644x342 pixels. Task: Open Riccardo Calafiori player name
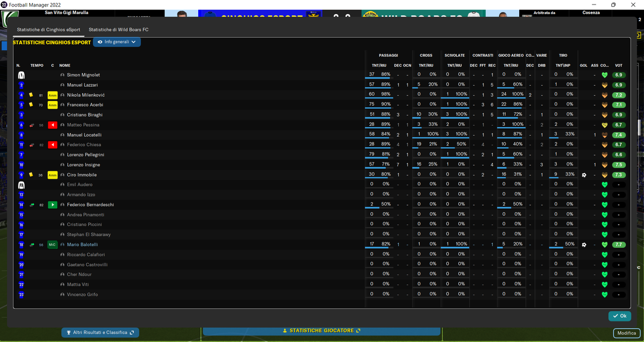tap(86, 254)
